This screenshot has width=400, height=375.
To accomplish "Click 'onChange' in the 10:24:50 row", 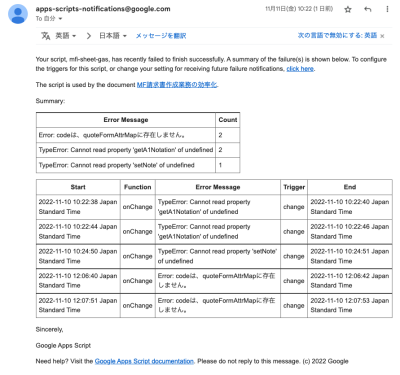I will 137,256.
